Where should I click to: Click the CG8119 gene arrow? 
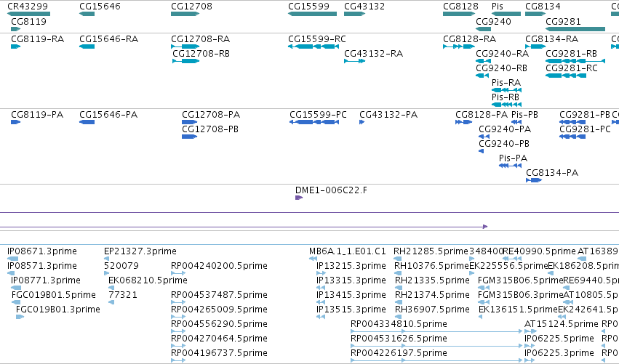click(16, 29)
